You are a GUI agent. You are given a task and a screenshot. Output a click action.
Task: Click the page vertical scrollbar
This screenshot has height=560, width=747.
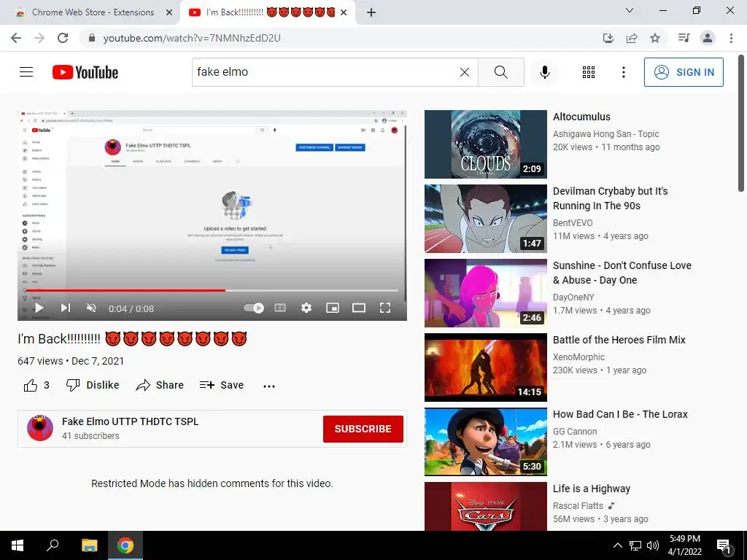(x=741, y=124)
